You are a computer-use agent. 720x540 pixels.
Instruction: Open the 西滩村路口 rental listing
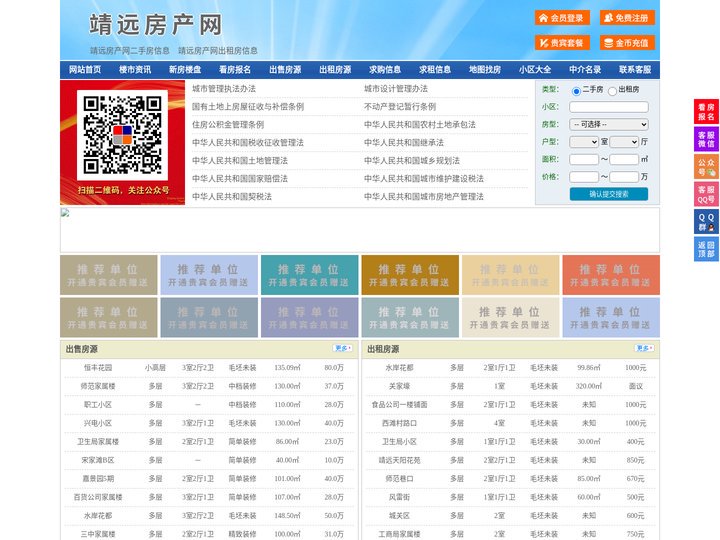399,423
